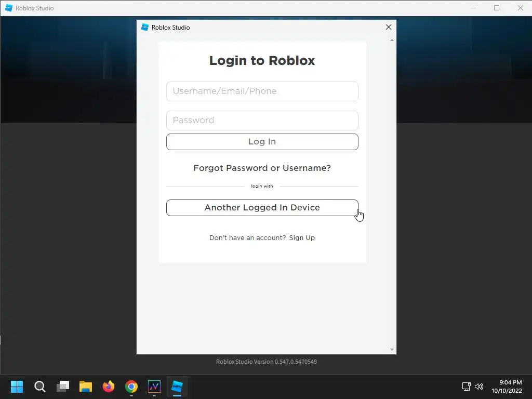Open Firefox from the taskbar
This screenshot has width=532, height=399.
click(x=109, y=387)
